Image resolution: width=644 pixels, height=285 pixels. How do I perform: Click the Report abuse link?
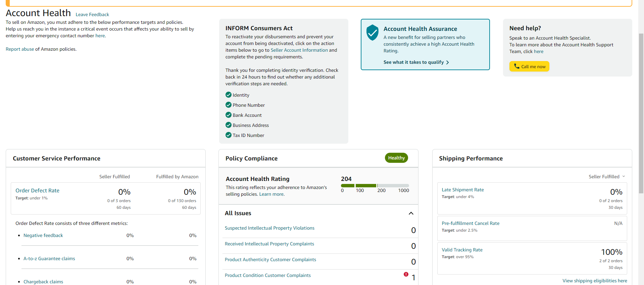click(x=20, y=49)
